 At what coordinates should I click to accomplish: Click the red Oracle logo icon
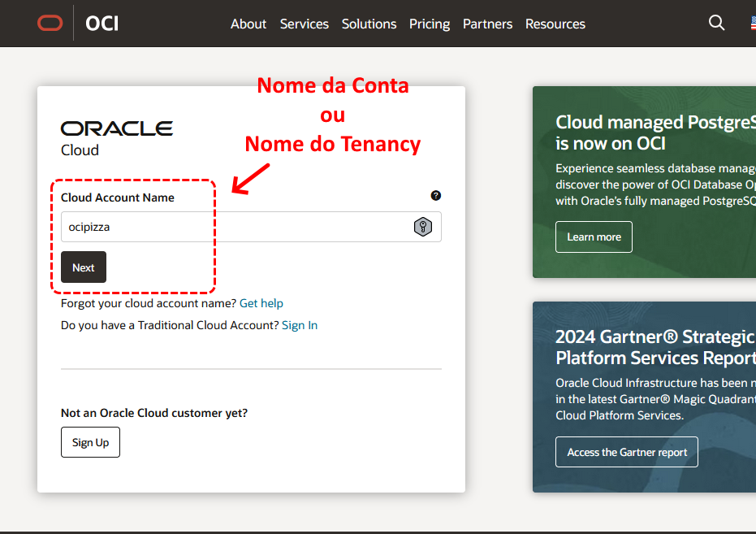(x=50, y=24)
